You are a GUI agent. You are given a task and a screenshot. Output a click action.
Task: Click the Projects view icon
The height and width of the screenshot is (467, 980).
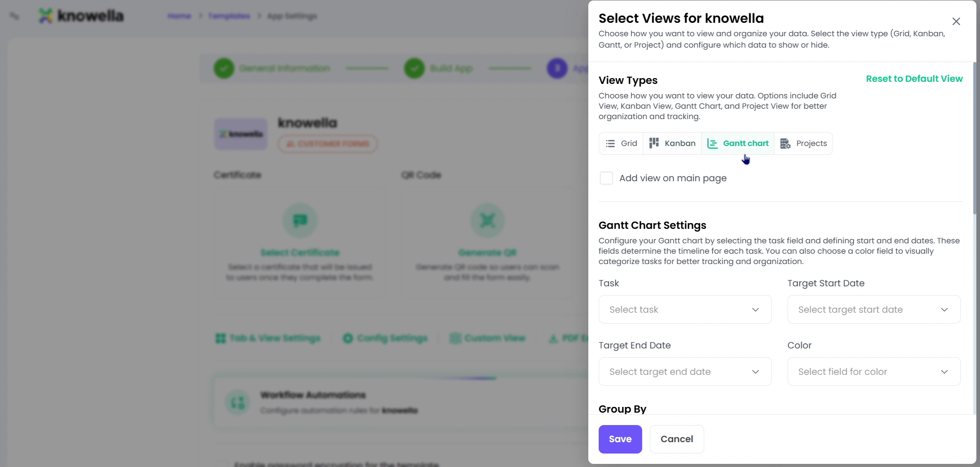[x=785, y=143]
